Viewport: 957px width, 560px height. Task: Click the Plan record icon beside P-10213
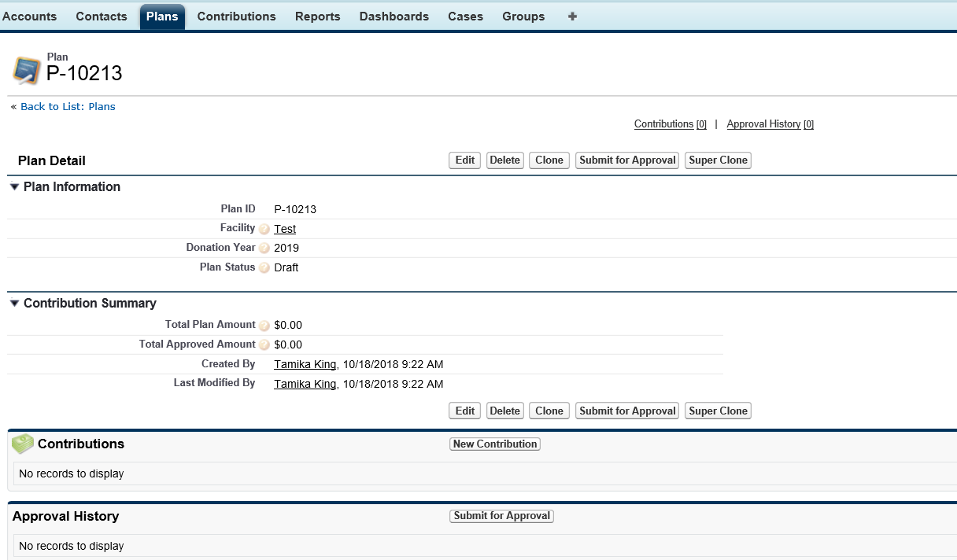(26, 71)
